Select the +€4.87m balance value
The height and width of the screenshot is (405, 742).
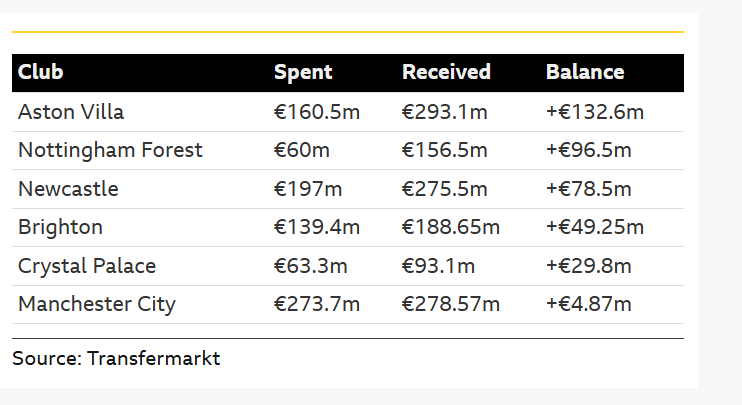(x=589, y=304)
